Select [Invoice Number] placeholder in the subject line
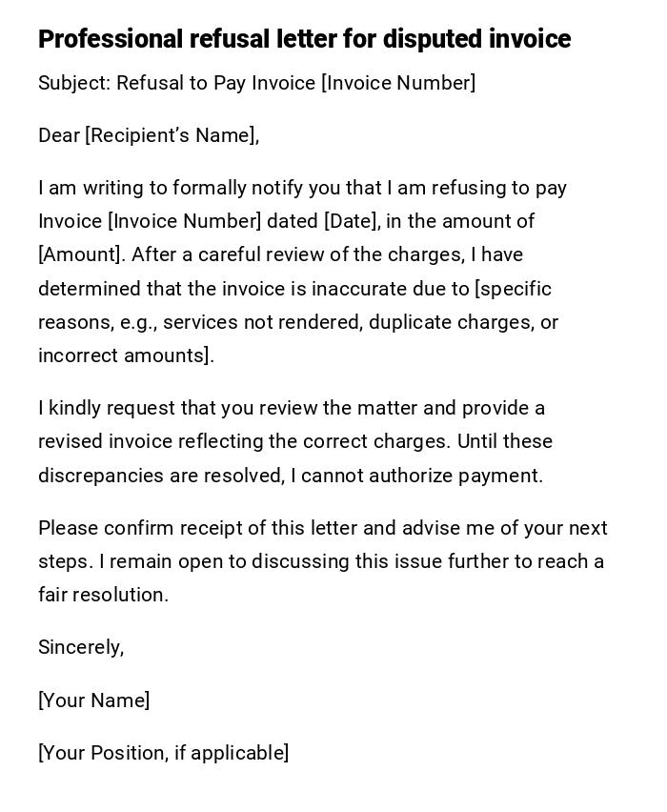The image size is (667, 812). click(x=398, y=83)
